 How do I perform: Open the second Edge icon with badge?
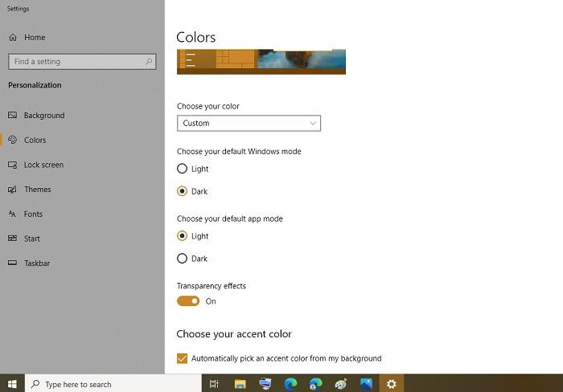coord(315,384)
